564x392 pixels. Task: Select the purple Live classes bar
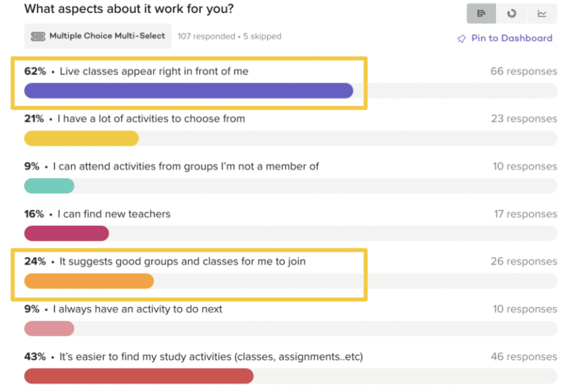pos(189,91)
